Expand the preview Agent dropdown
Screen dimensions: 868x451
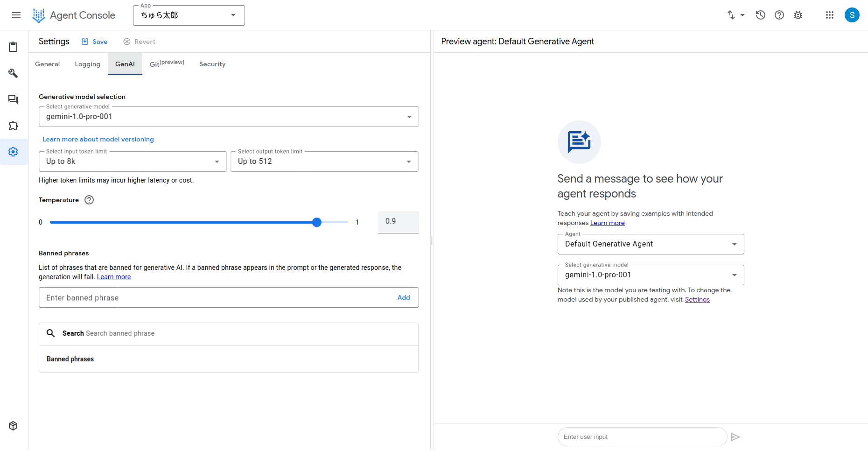(651, 244)
